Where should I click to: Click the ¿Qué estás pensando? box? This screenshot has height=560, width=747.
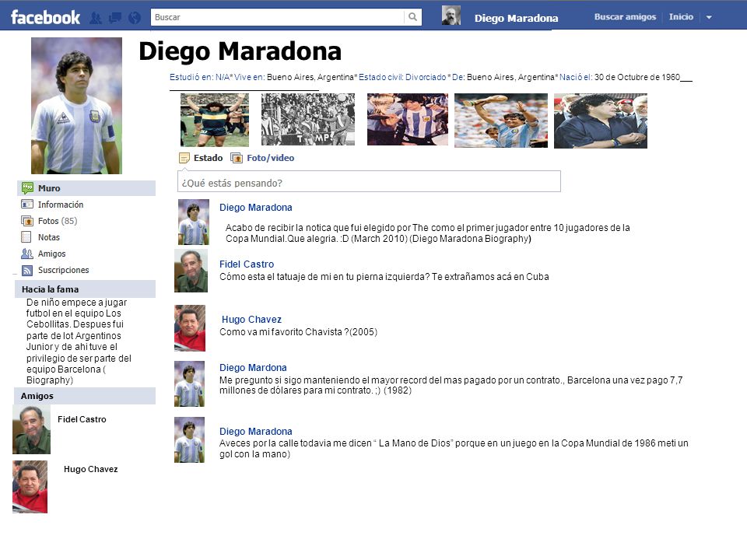click(369, 181)
